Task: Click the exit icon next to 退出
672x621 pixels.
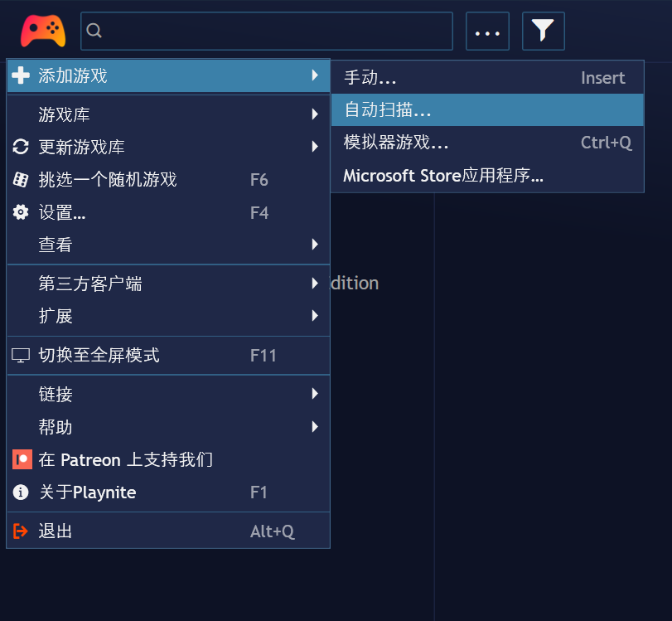Action: [x=20, y=531]
